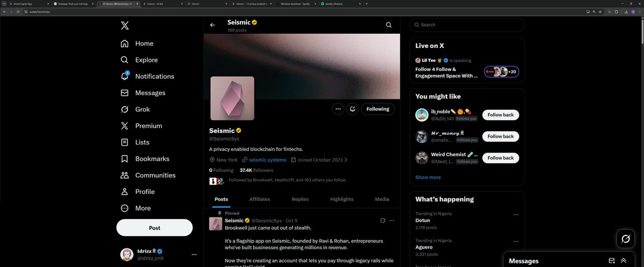Open Communities in the sidebar
The image size is (644, 267).
(x=148, y=175)
